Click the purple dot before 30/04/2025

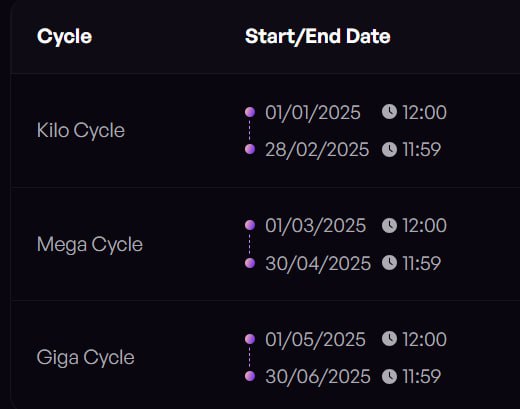point(250,263)
